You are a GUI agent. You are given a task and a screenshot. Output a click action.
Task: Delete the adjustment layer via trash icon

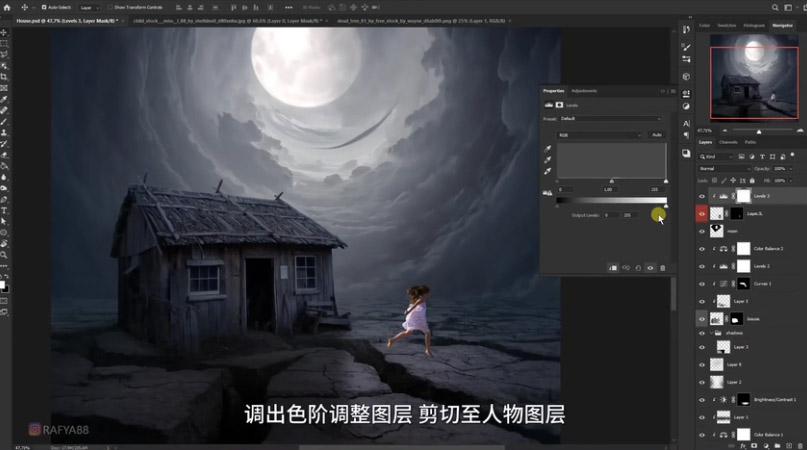(662, 268)
